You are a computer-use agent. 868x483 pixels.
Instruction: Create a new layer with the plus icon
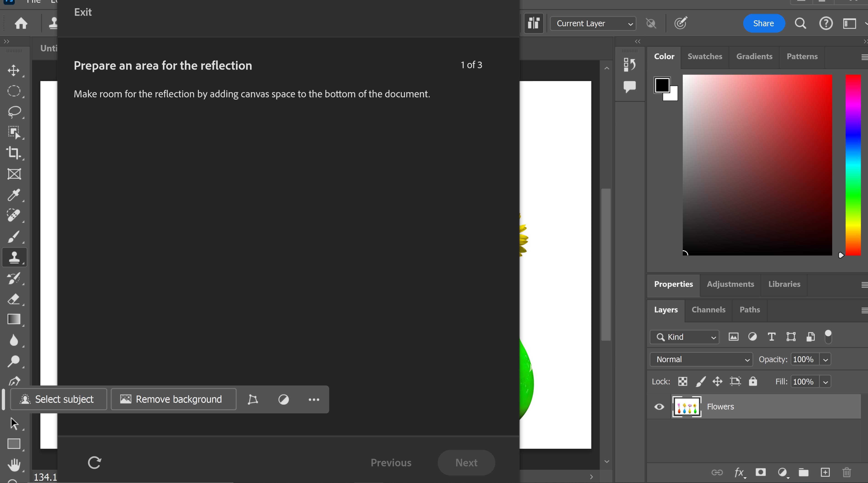tap(825, 472)
